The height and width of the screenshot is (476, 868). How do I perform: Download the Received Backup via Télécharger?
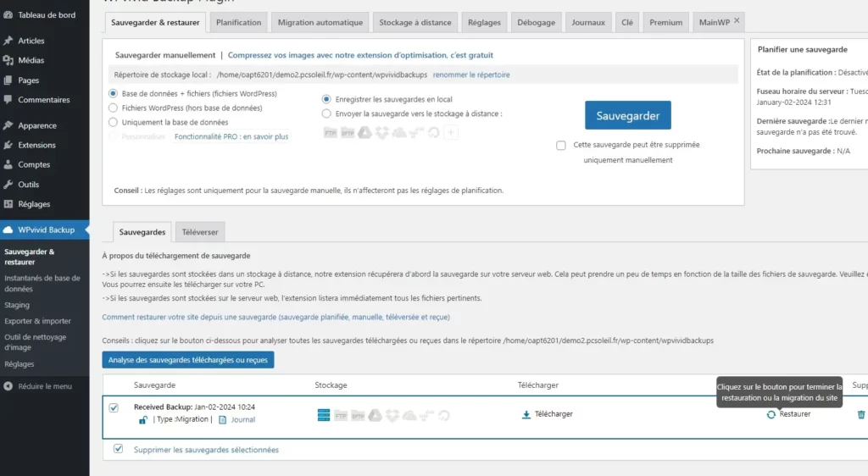[x=548, y=414]
